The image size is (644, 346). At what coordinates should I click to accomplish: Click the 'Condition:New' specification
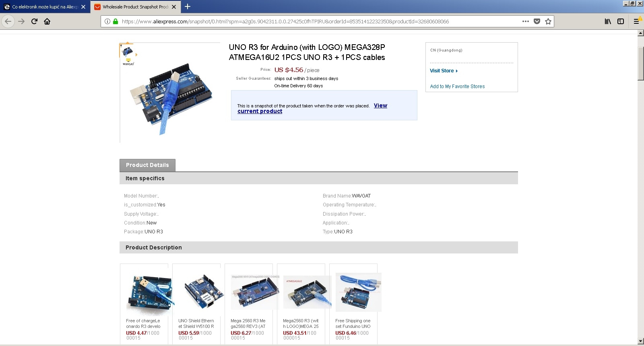(140, 223)
